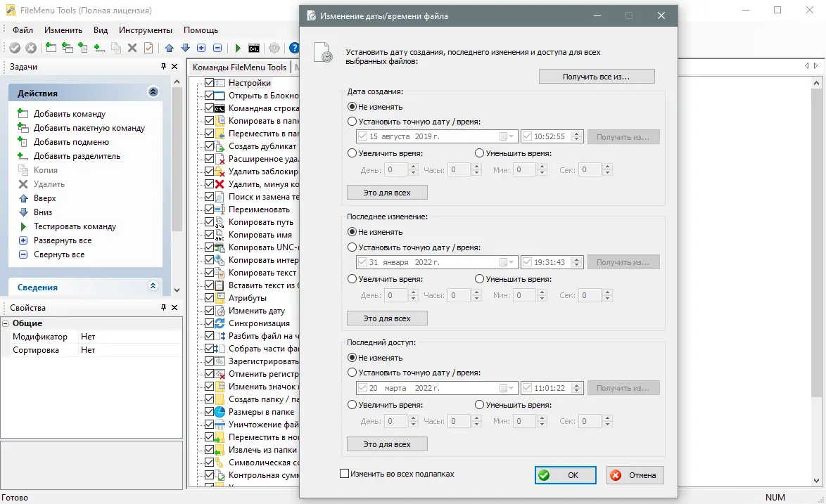Click the gray Cancel changes toolbar icon
Image resolution: width=826 pixels, height=504 pixels.
(x=31, y=48)
